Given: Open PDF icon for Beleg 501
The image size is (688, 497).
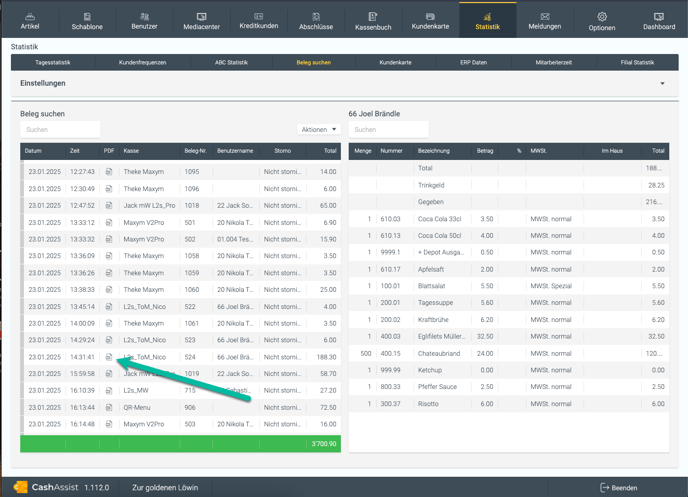Looking at the screenshot, I should pos(109,222).
